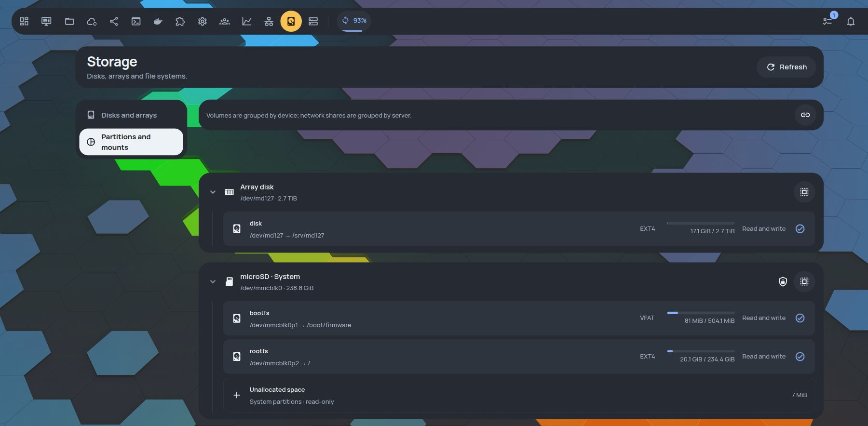Open the server rack icon in the top bar
868x426 pixels.
(x=313, y=21)
